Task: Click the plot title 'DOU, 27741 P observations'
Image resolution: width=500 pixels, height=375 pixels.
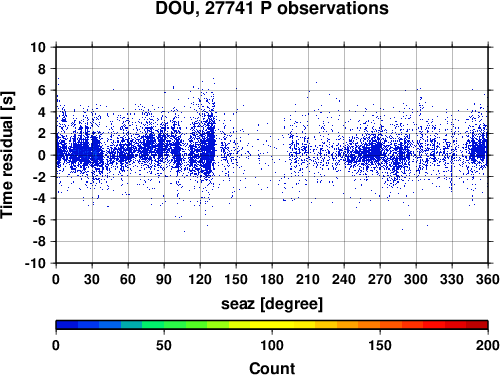Action: (x=272, y=8)
